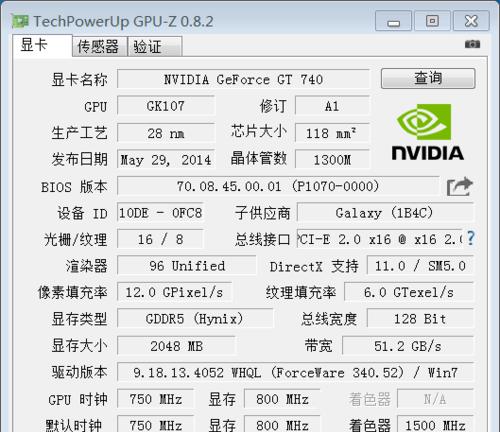Click the texture fillrate field 6.0 GTexel/s
This screenshot has height=432, width=500.
(409, 293)
